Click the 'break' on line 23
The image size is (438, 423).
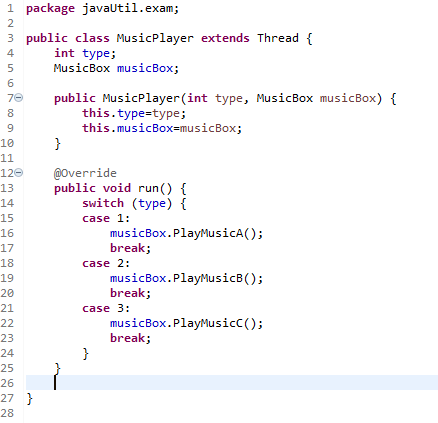pyautogui.click(x=128, y=338)
